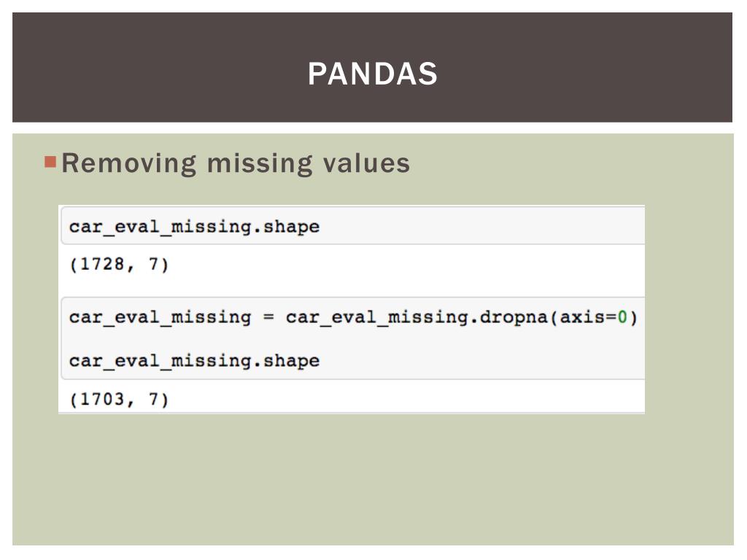Viewport: 747px width, 560px height.
Task: Click the first car_eval_missing.shape code cell
Action: (352, 226)
